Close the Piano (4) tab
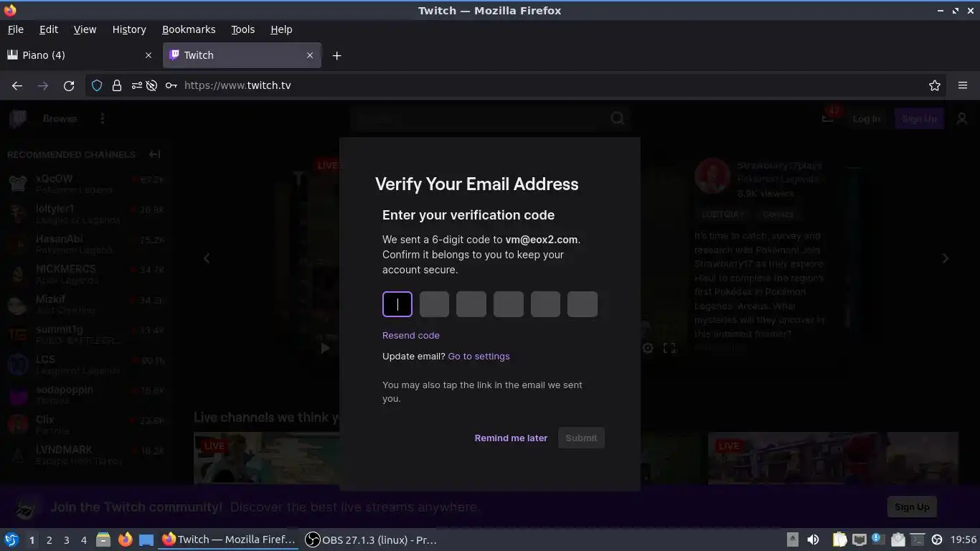Viewport: 980px width, 551px height. click(149, 55)
